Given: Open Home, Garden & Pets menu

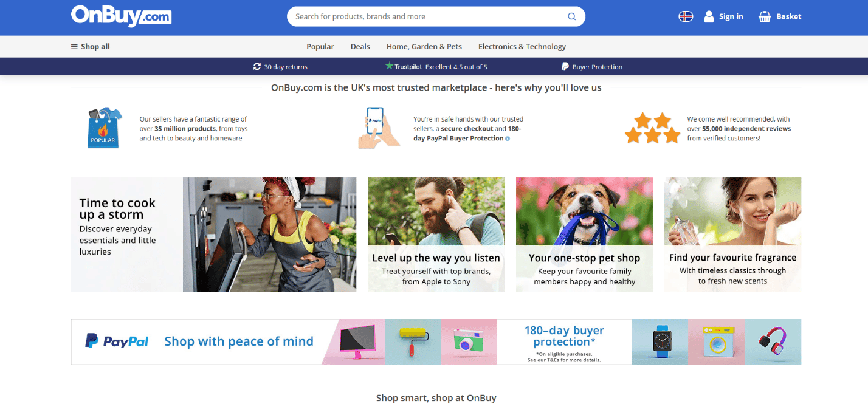Looking at the screenshot, I should [x=424, y=47].
